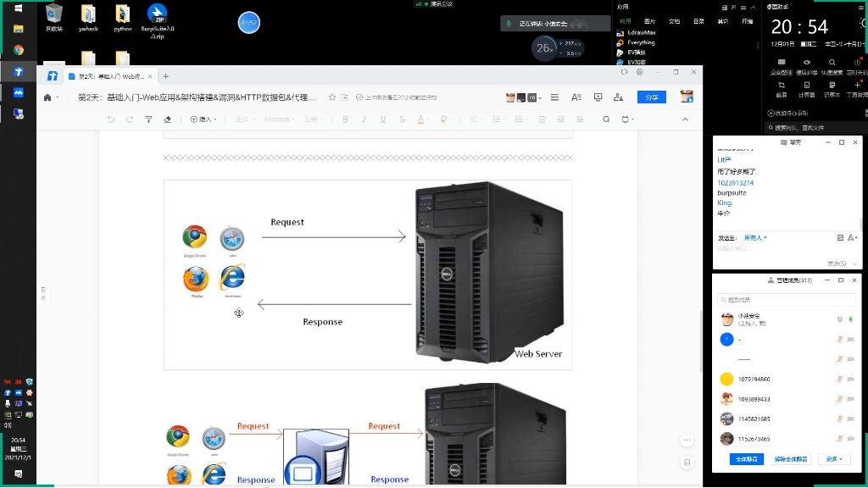Open the Monaco font dropdown
Viewport: 868px width, 488px height.
click(x=278, y=119)
